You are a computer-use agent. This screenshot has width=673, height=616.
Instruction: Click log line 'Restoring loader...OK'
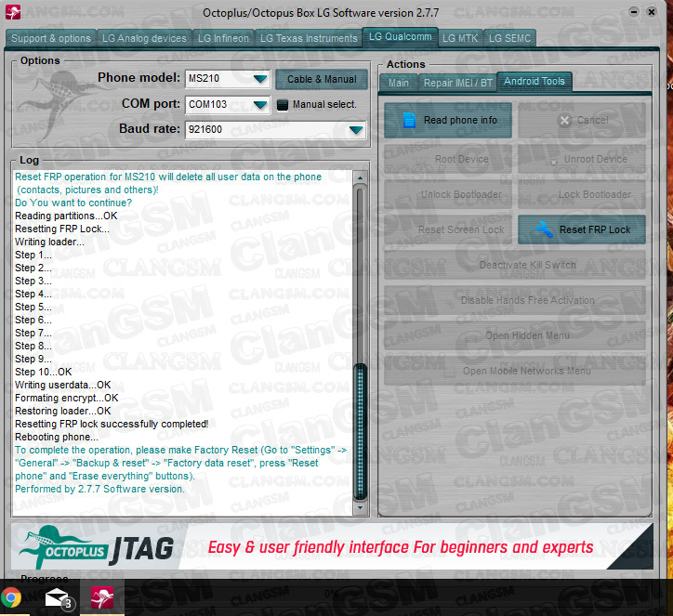[62, 411]
